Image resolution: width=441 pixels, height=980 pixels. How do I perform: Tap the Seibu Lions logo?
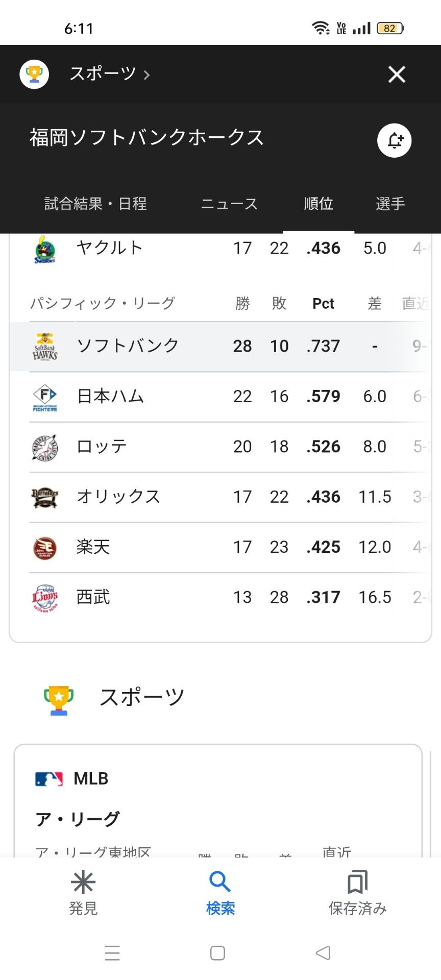pos(45,598)
